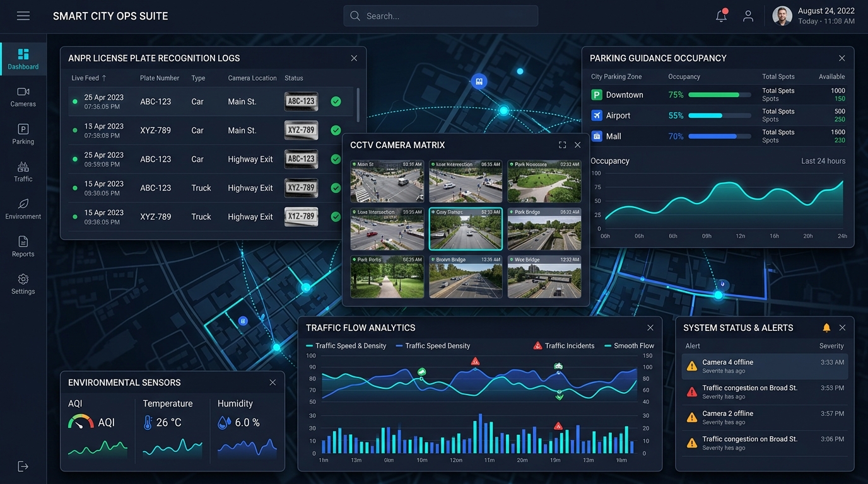Click the profile avatar photo
Viewport: 868px width, 484px height.
(782, 16)
